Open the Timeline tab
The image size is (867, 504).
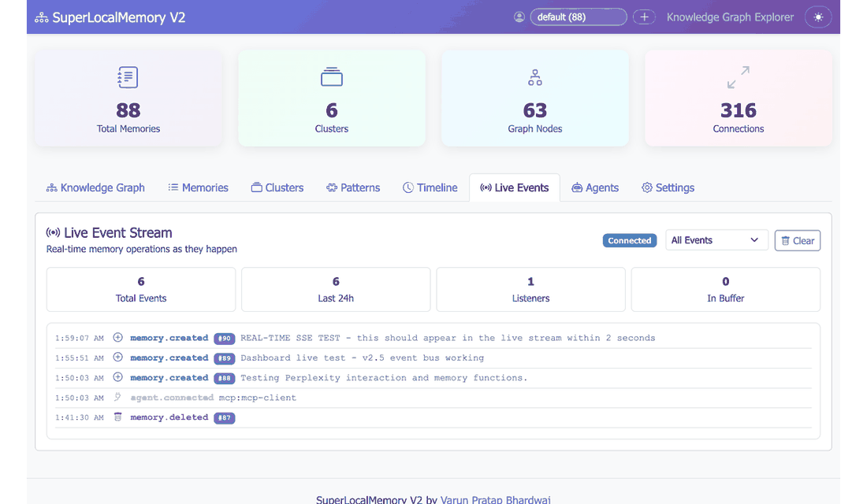430,187
